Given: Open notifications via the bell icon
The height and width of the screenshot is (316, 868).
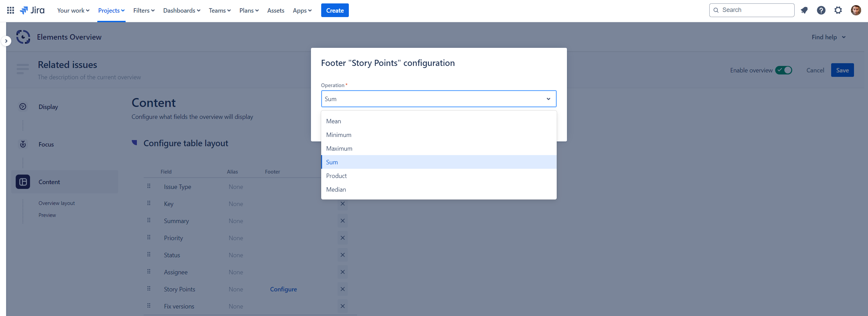Looking at the screenshot, I should click(804, 10).
